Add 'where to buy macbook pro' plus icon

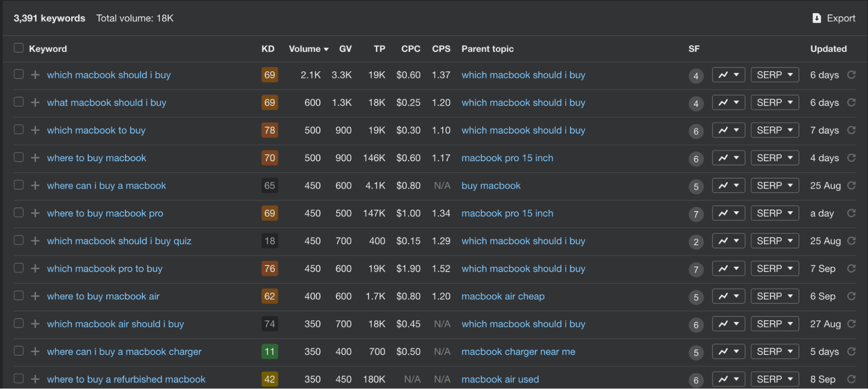tap(35, 213)
